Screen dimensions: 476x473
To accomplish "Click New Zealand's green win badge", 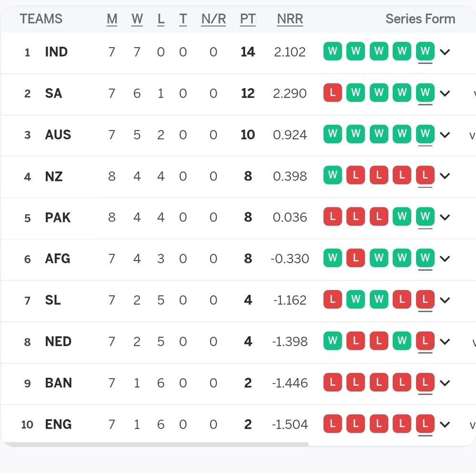I will click(x=333, y=176).
